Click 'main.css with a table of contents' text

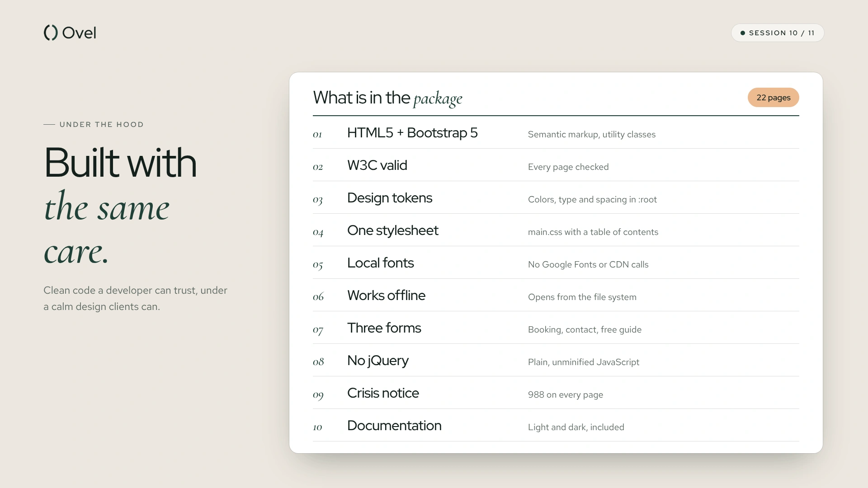coord(593,232)
